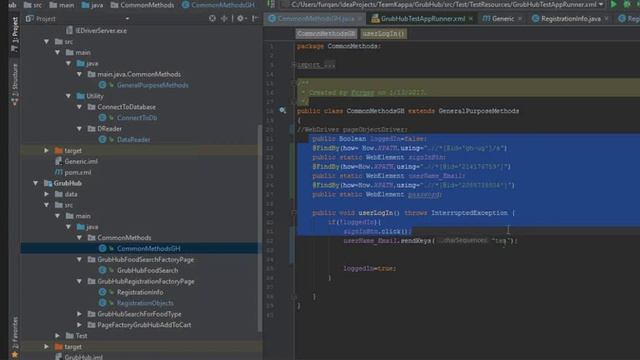
Task: Collapse ConnectToDatabase package
Action: [x=79, y=107]
